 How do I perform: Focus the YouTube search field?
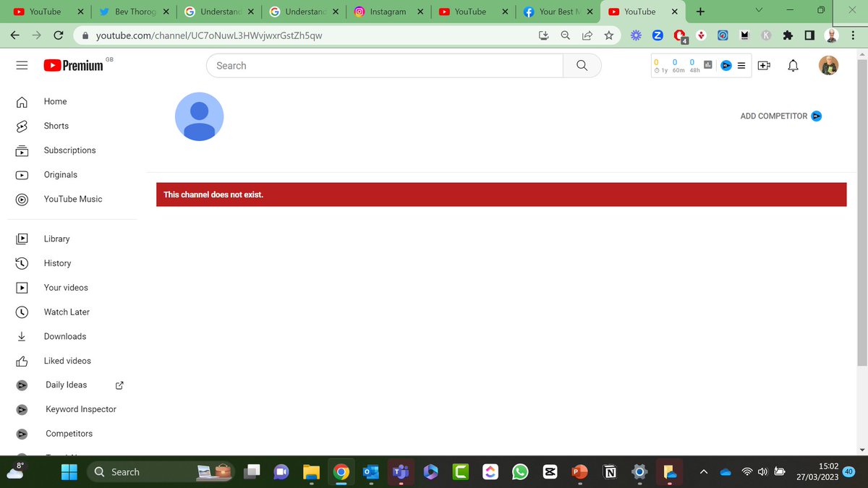385,66
